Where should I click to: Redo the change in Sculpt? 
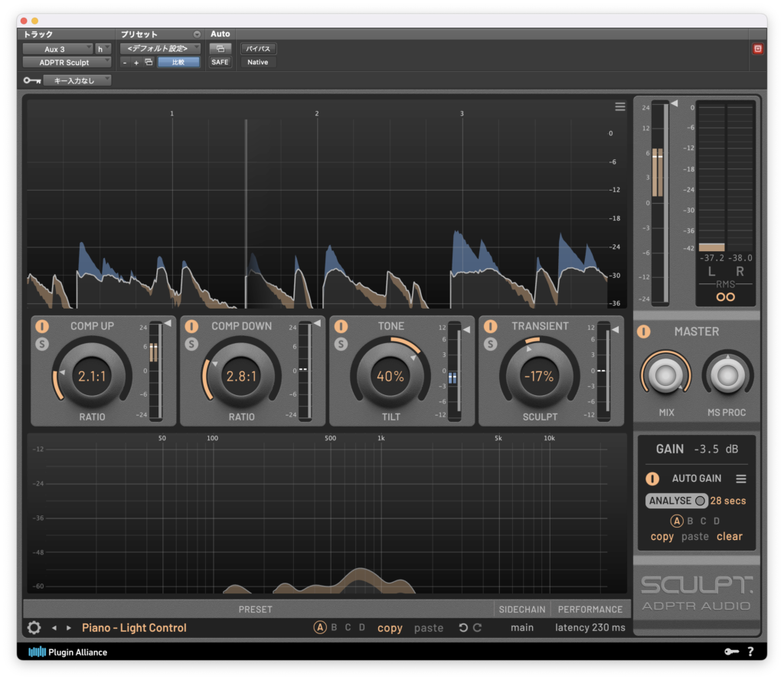478,627
